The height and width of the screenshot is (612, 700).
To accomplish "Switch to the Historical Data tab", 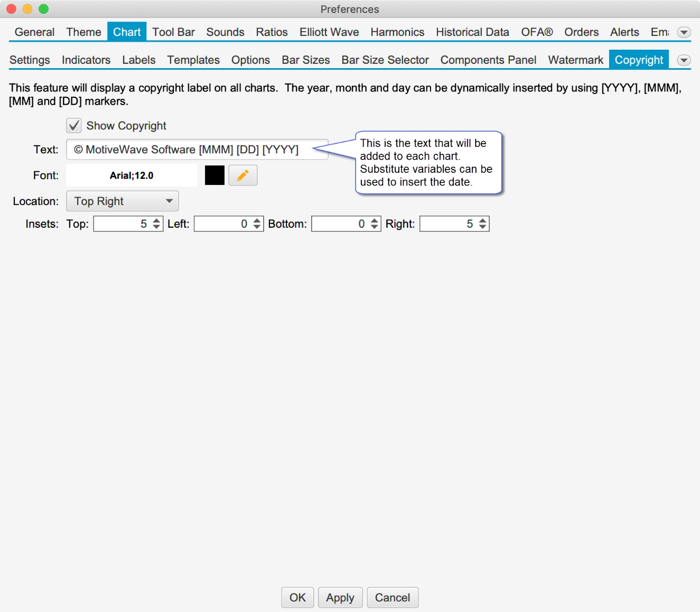I will (x=472, y=32).
